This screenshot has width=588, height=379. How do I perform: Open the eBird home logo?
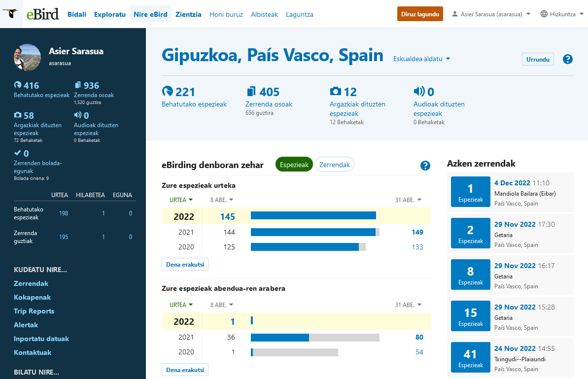tap(43, 14)
